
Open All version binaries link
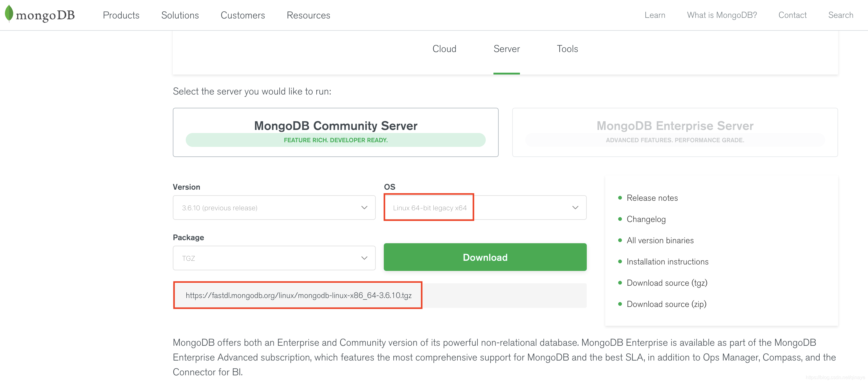coord(660,240)
